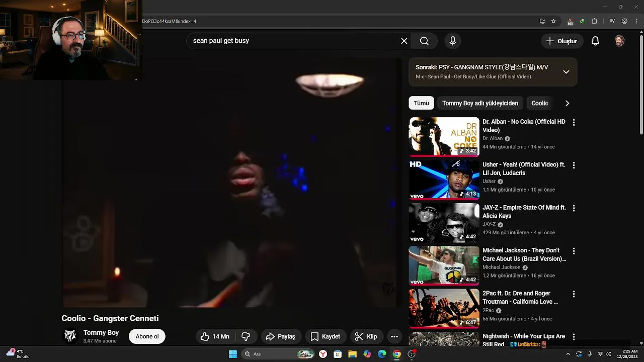Open the Windows Start menu
Screen dimensions: 644x362
pos(233,354)
